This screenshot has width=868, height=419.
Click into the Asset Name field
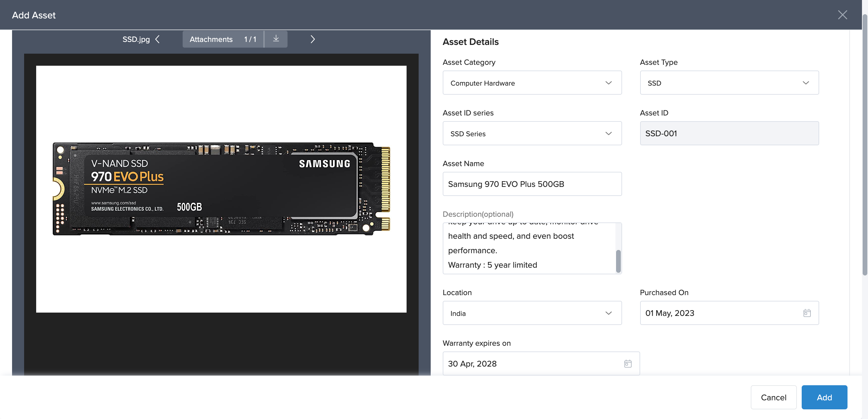click(x=532, y=184)
